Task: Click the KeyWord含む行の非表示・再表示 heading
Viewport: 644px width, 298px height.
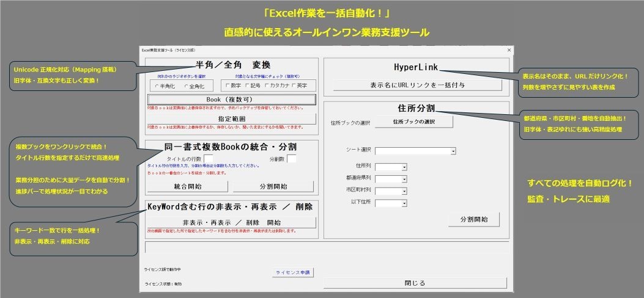Action: (x=230, y=207)
